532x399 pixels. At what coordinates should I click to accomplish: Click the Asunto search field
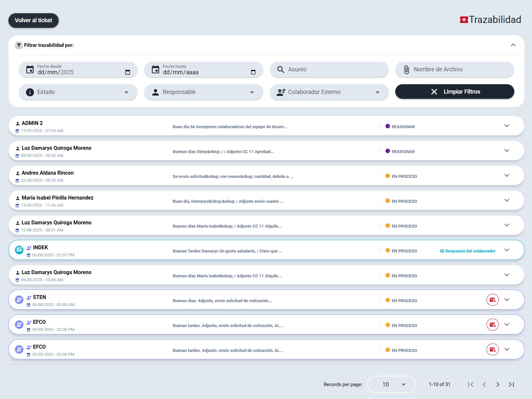[329, 70]
